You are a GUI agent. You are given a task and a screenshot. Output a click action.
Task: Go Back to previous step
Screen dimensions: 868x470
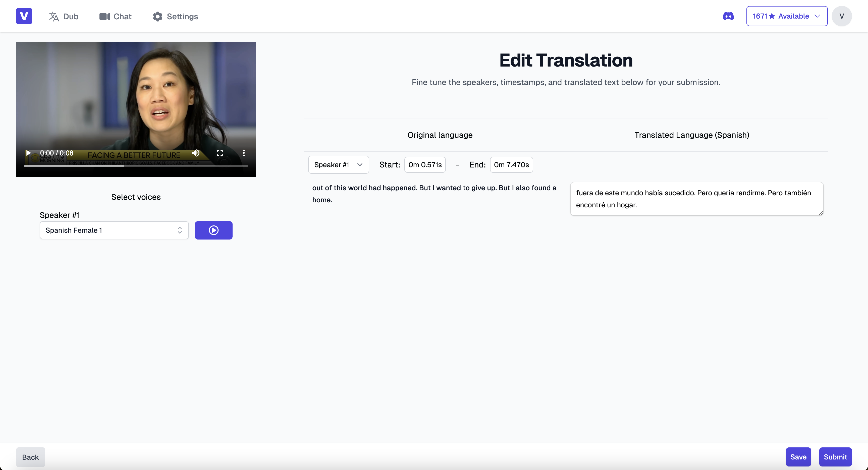(x=30, y=457)
